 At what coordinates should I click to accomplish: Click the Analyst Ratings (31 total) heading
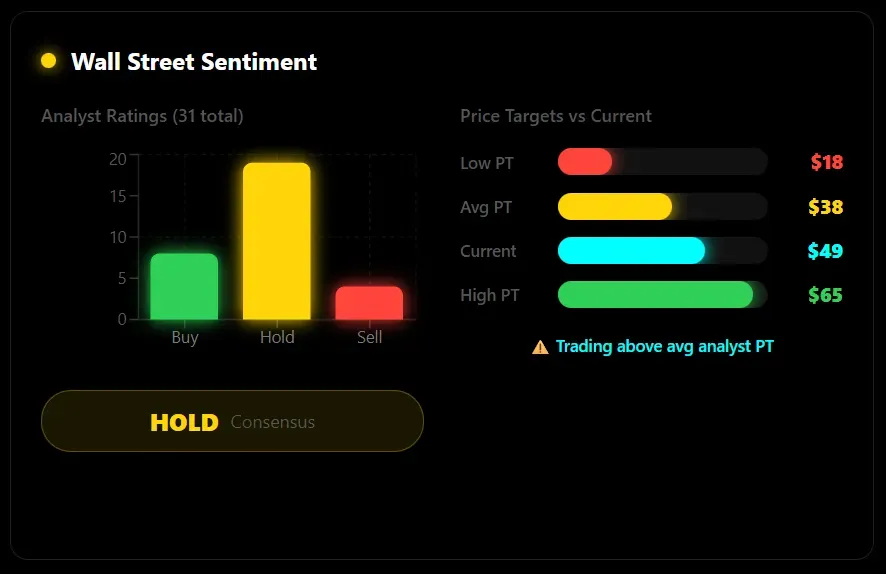[x=142, y=116]
